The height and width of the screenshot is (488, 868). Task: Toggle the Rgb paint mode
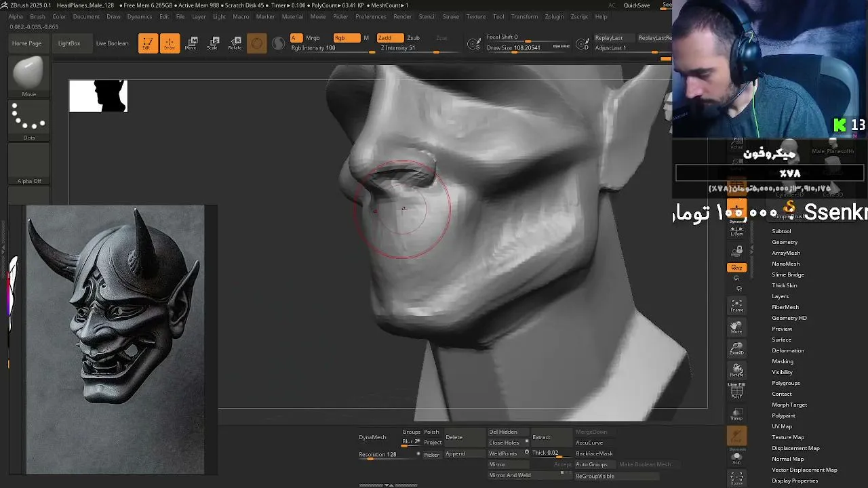pos(347,38)
